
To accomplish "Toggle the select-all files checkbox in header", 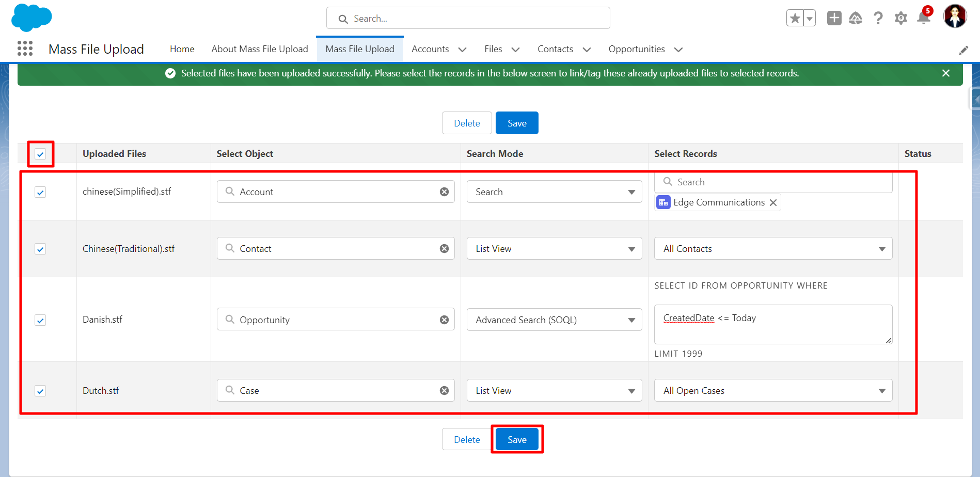I will [40, 154].
